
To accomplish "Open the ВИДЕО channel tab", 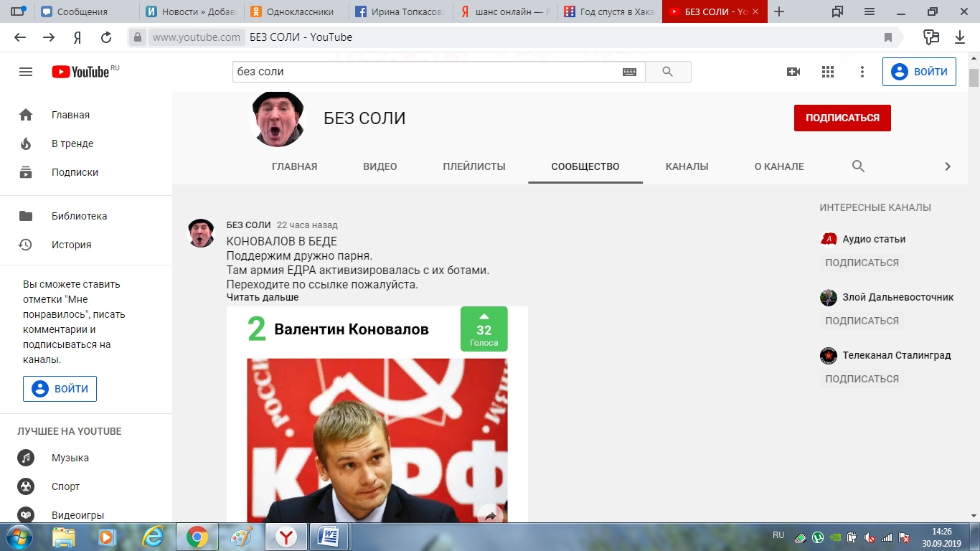I will (380, 166).
